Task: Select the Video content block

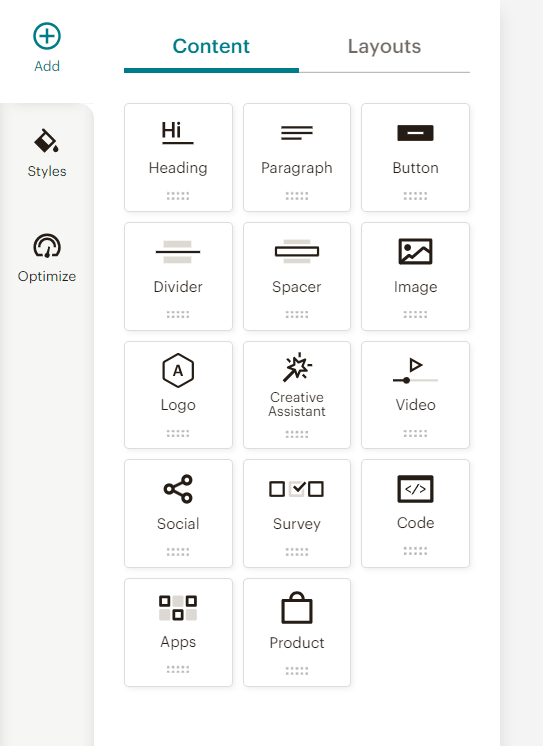Action: [x=415, y=395]
